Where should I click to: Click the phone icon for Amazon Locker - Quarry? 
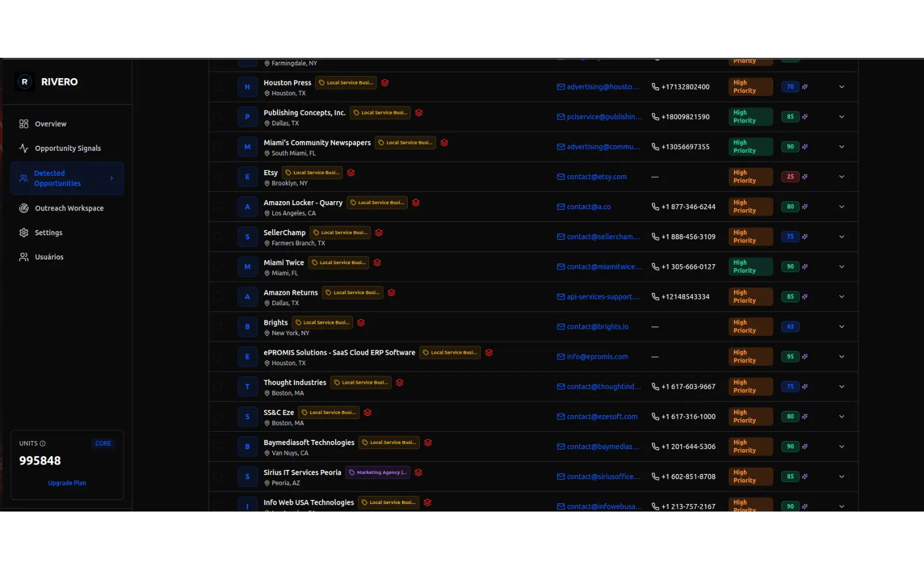655,207
